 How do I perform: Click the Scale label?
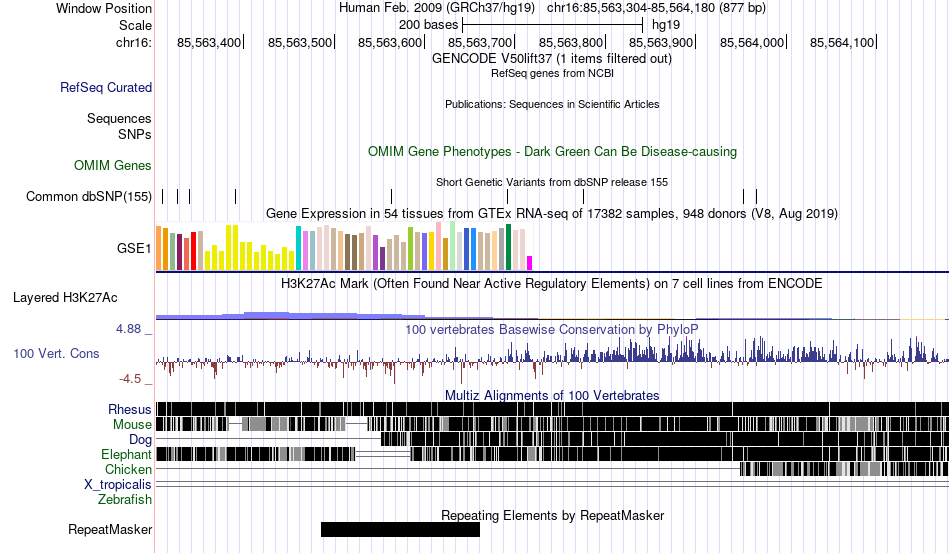(135, 25)
